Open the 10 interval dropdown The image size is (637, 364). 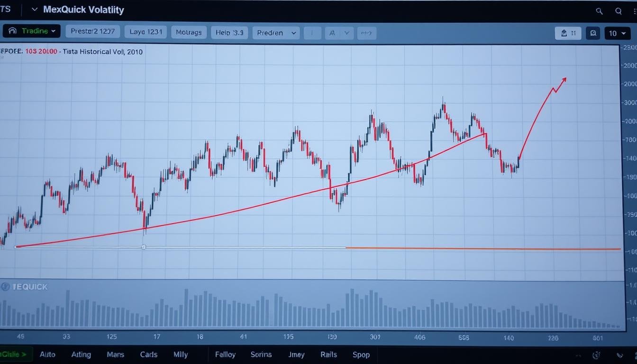pos(617,33)
